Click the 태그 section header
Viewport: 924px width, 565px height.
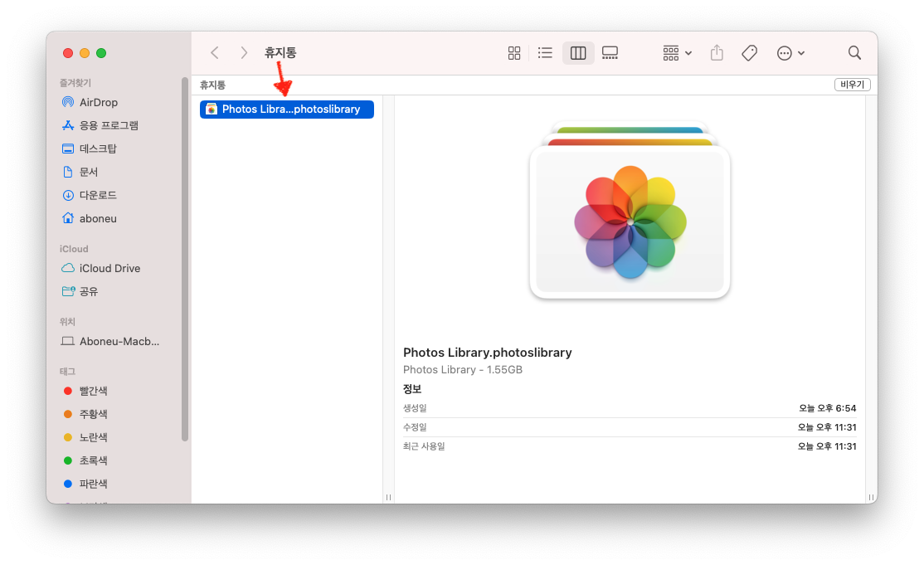67,371
